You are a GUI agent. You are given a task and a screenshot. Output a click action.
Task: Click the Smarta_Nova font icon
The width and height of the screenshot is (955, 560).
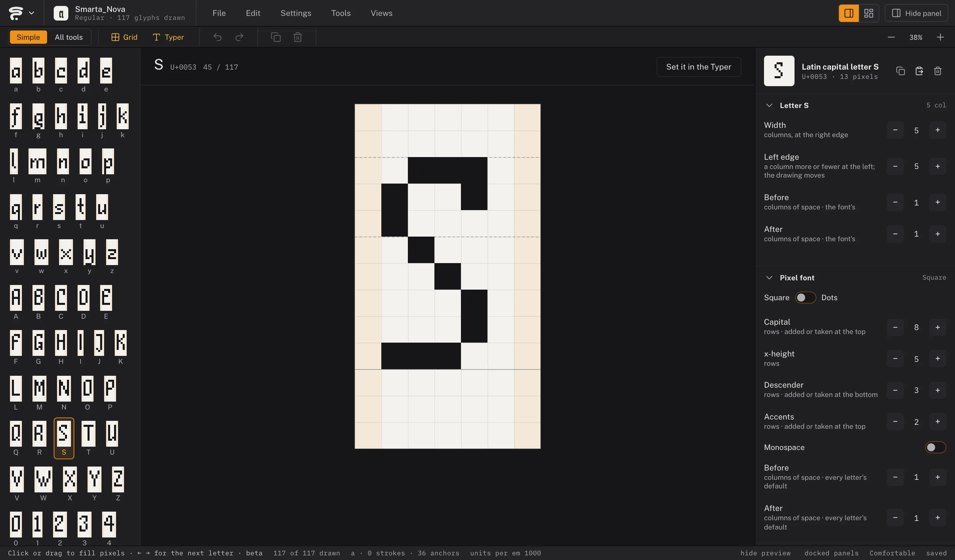pos(61,13)
